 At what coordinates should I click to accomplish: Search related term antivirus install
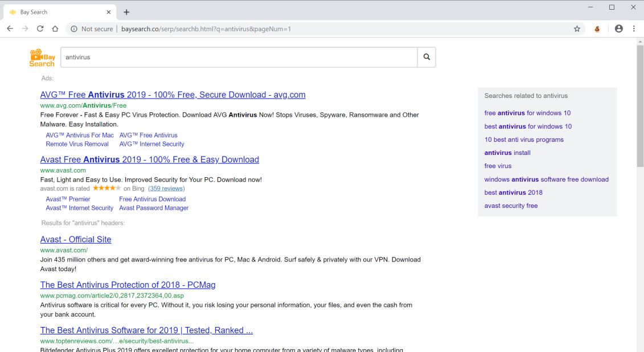click(x=507, y=153)
